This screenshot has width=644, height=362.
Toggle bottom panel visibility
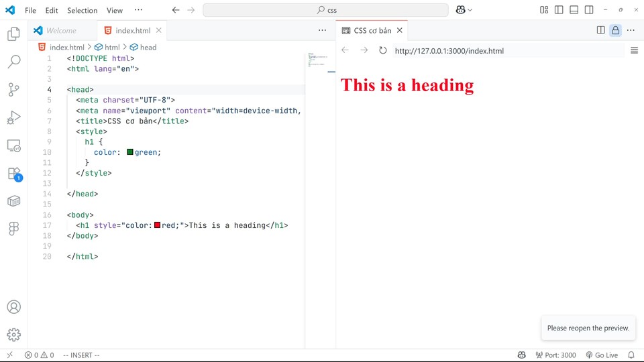pos(574,10)
